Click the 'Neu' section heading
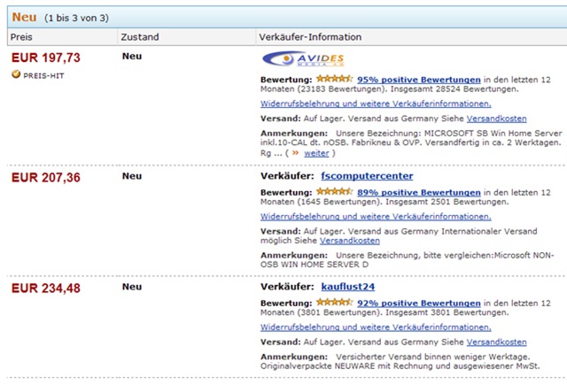Image resolution: width=567 pixels, height=392 pixels. click(24, 17)
